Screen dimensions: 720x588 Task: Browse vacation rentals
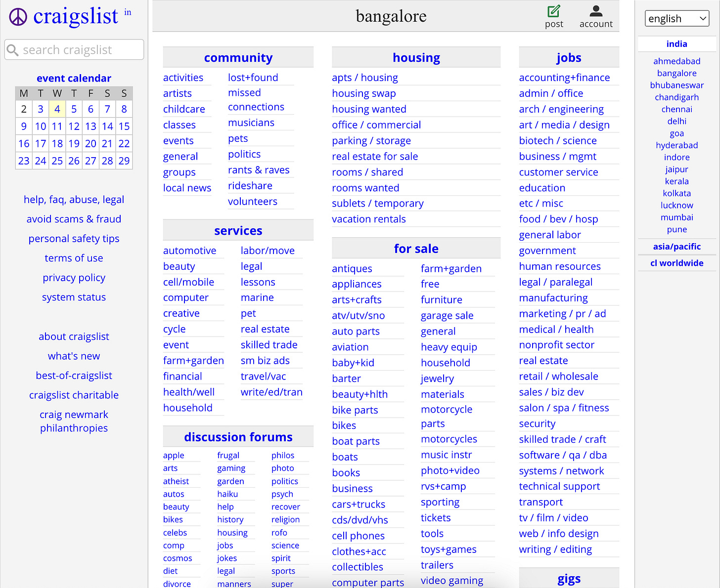pyautogui.click(x=368, y=219)
